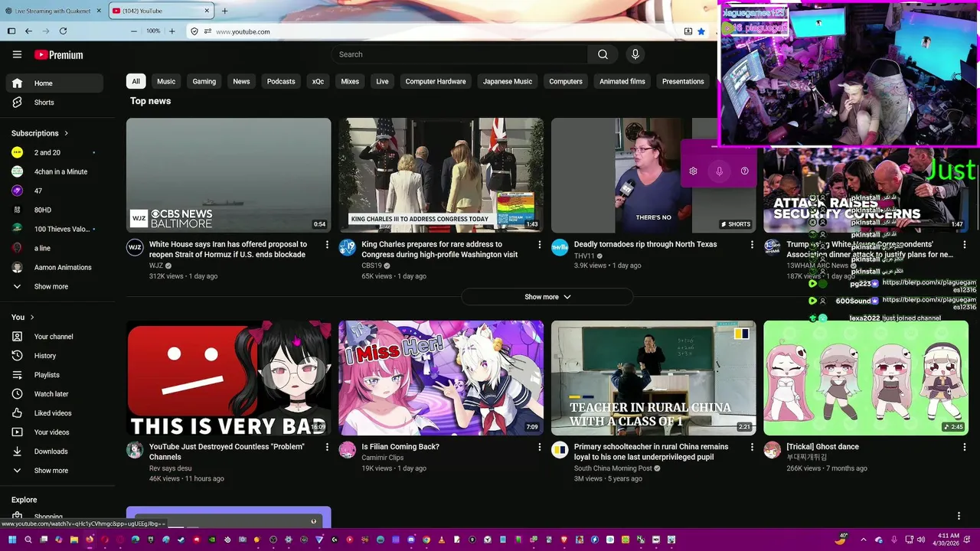Open the 2 and 20 subscription channel
Image resolution: width=980 pixels, height=551 pixels.
(x=54, y=153)
